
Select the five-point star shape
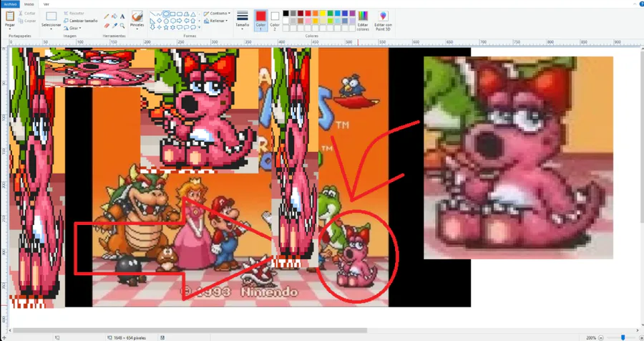(166, 27)
